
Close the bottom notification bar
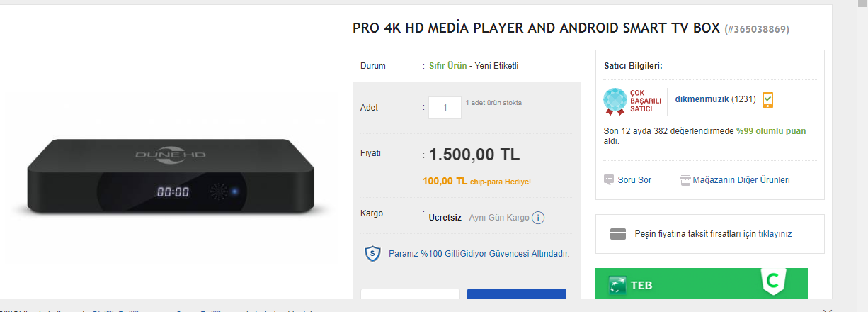coord(828,310)
